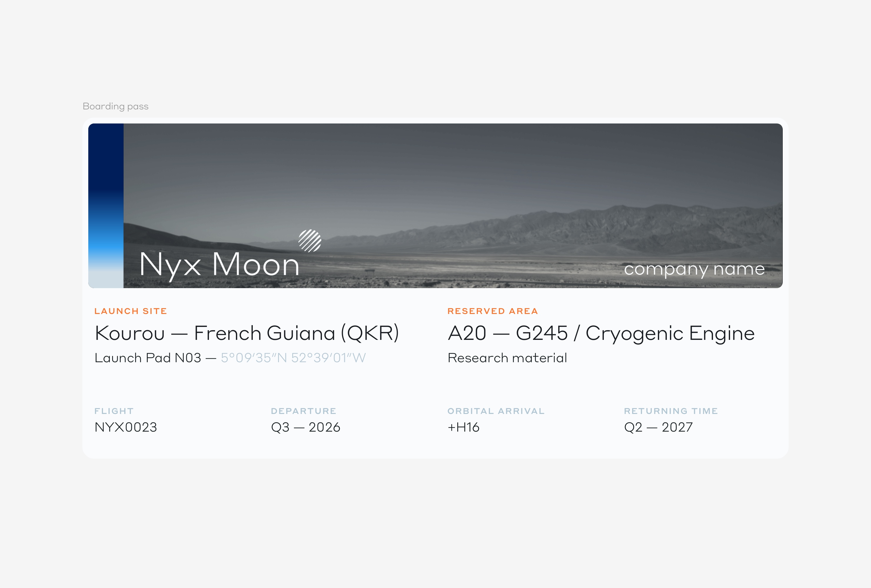Click Kourou — French Guiana (QKR)
The image size is (871, 588).
click(247, 333)
